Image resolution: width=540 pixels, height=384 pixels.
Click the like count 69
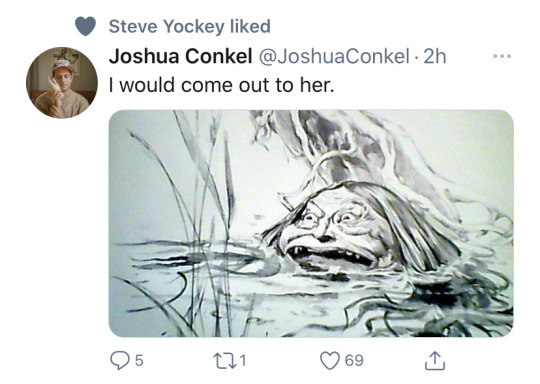point(354,361)
